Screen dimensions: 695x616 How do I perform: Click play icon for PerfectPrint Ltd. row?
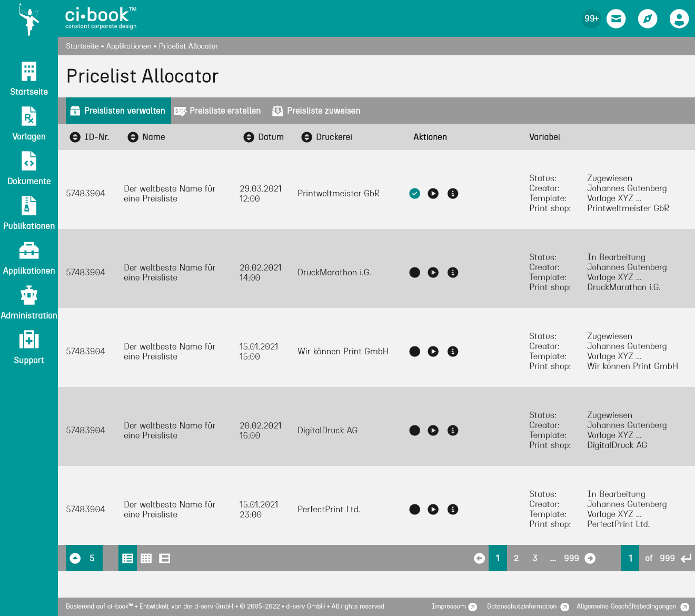click(x=433, y=509)
